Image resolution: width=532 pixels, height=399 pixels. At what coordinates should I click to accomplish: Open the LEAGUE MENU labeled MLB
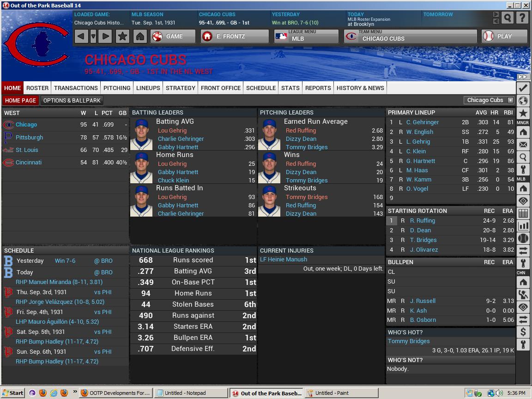pos(306,36)
